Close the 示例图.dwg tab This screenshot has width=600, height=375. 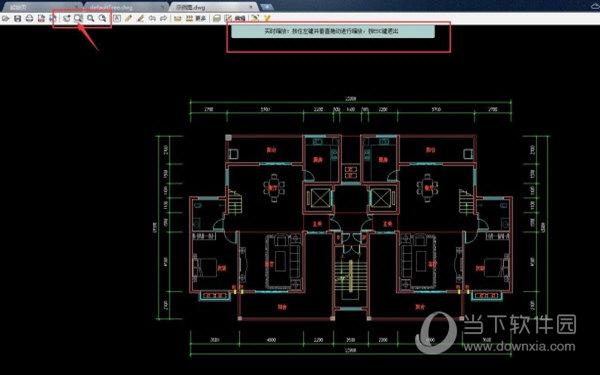[x=251, y=7]
